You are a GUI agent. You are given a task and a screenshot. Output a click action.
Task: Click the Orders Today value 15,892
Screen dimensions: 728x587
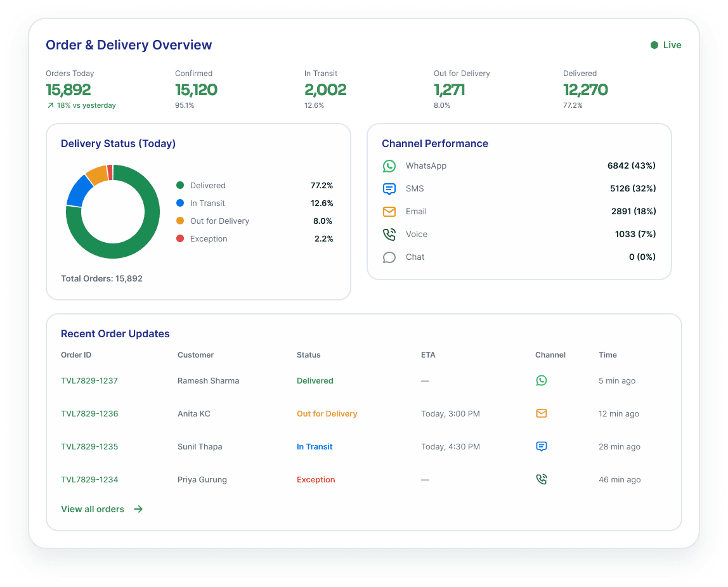tap(68, 89)
